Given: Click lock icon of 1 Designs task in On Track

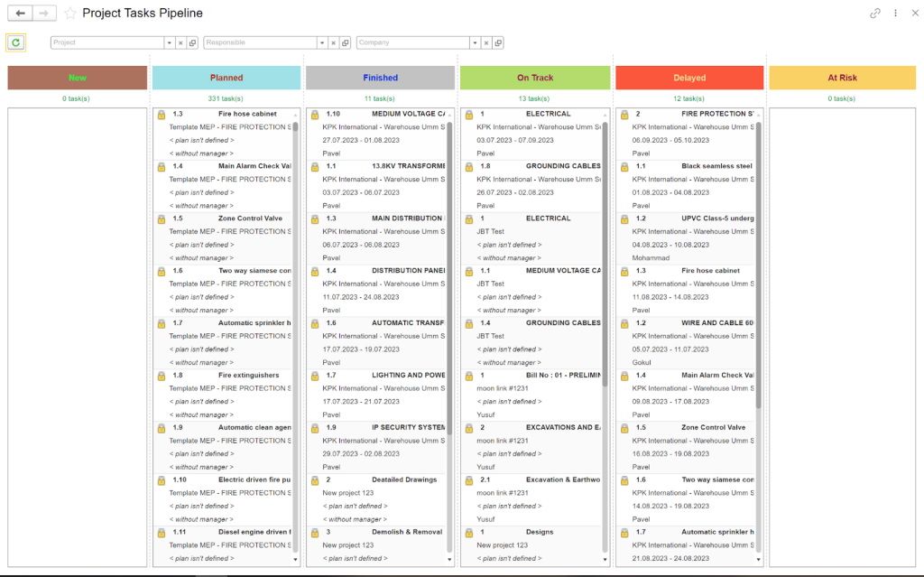Looking at the screenshot, I should (x=469, y=533).
